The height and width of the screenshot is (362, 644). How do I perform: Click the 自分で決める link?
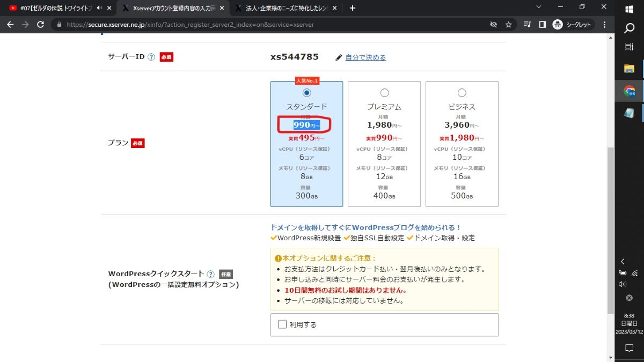(365, 57)
